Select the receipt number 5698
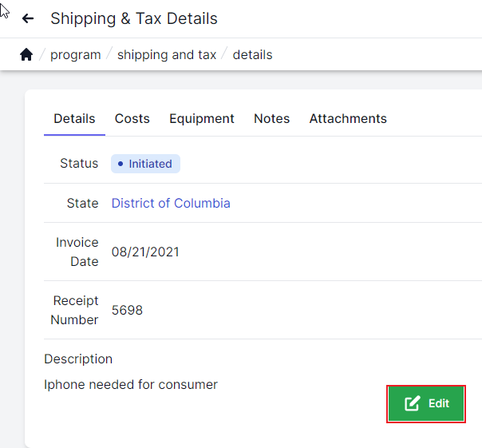The height and width of the screenshot is (448, 482). point(127,311)
